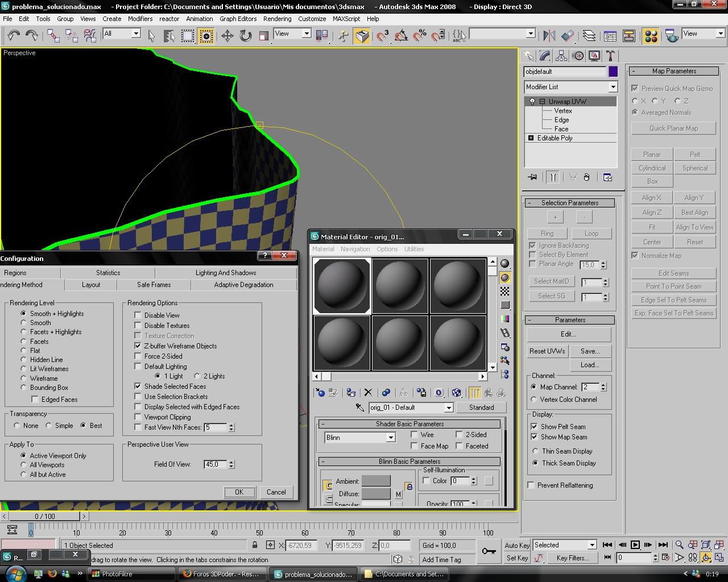Activate the Select and Move tool
Viewport: 728px width, 582px height.
[x=227, y=36]
